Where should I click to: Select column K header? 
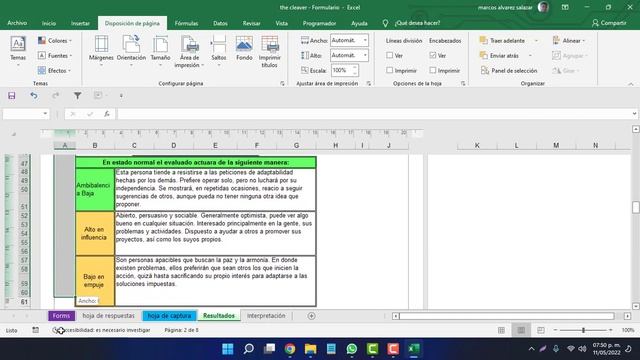477,145
